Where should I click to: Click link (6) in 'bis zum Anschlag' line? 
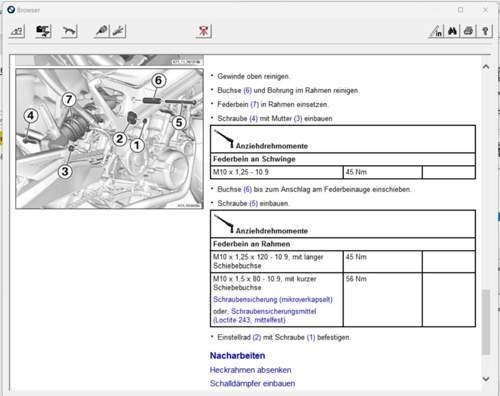[247, 189]
